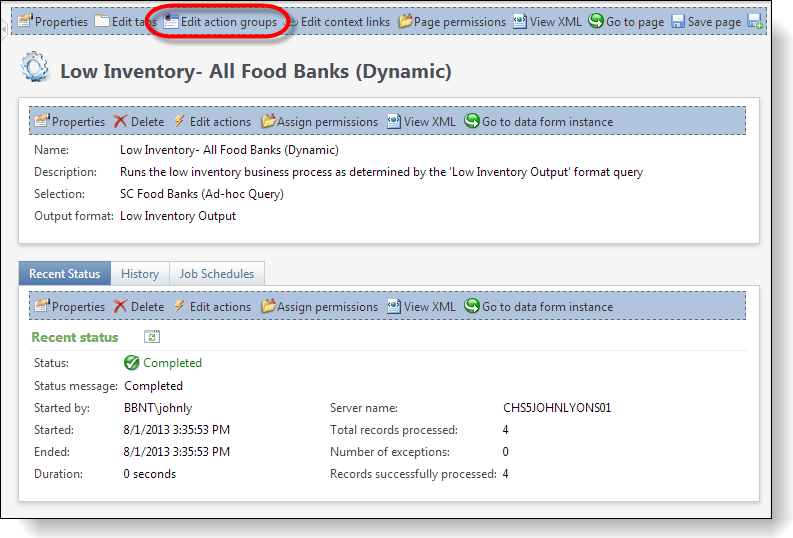Screen dimensions: 793x538
Task: Click the Page permissions folder icon
Action: (x=405, y=22)
